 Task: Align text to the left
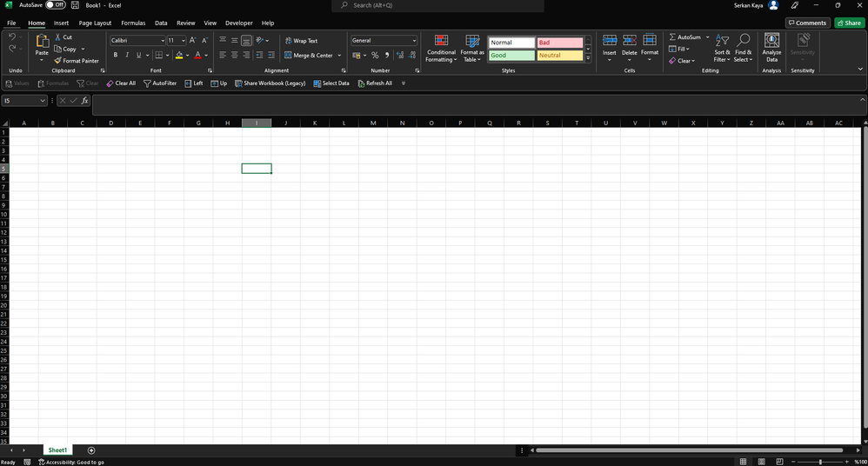click(223, 55)
